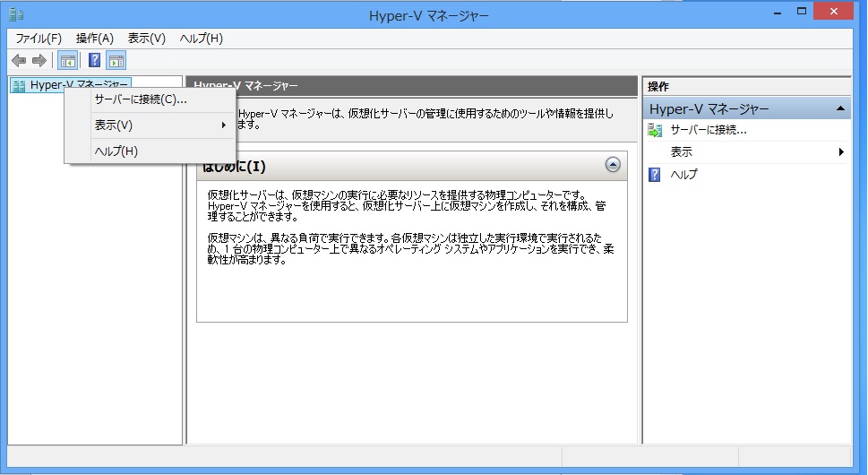
Task: Click the はじめに(I) section header
Action: [x=412, y=166]
